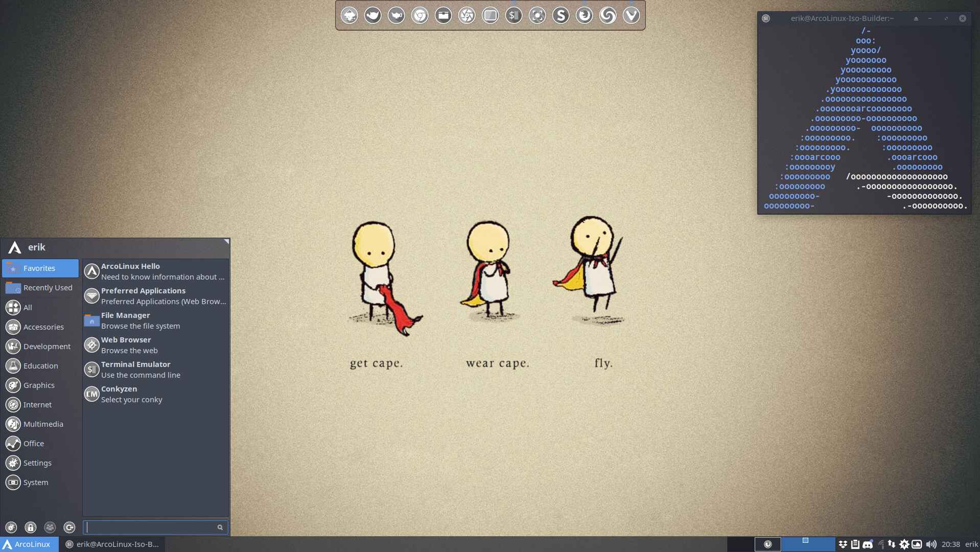980x552 pixels.
Task: Click the 20:38 clock
Action: [x=950, y=544]
